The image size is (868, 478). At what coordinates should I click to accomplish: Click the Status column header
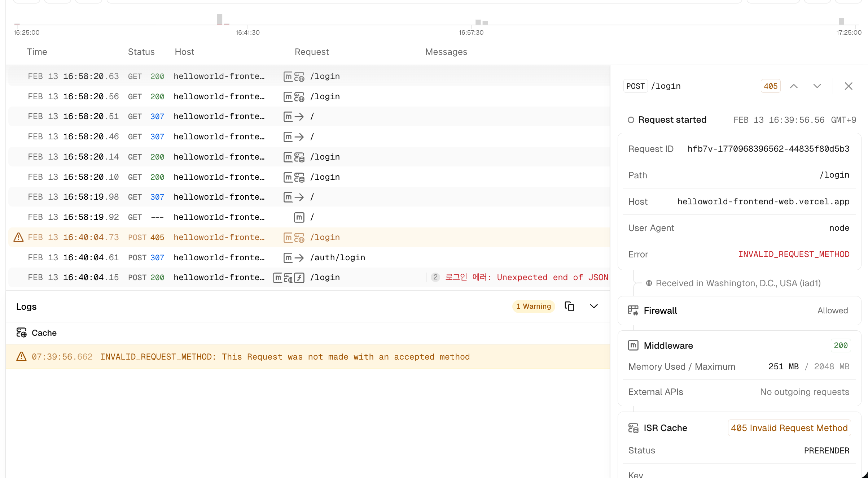coord(141,52)
